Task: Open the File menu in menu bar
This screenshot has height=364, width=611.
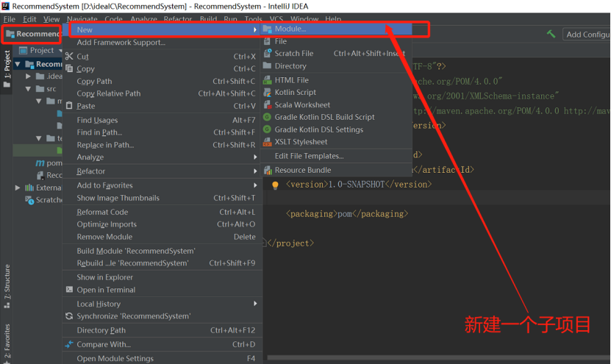Action: tap(10, 19)
